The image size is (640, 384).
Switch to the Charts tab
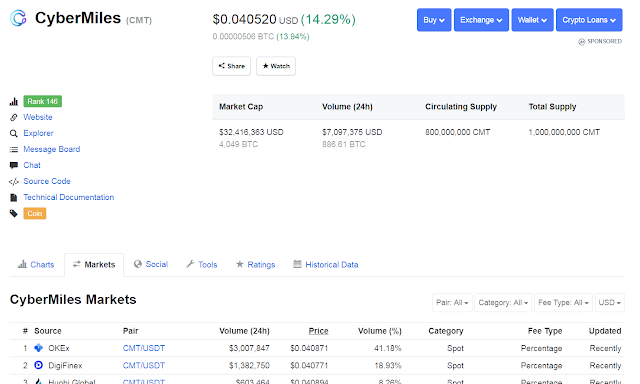coord(36,265)
